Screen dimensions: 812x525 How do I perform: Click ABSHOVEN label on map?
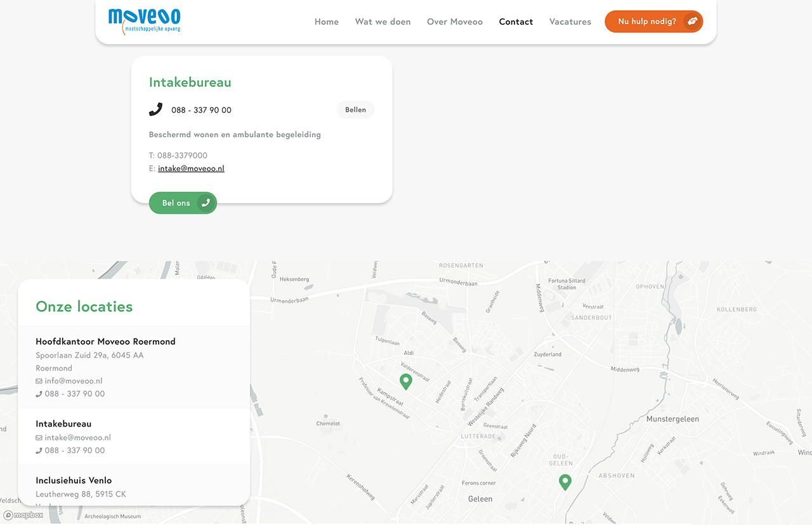tap(617, 475)
